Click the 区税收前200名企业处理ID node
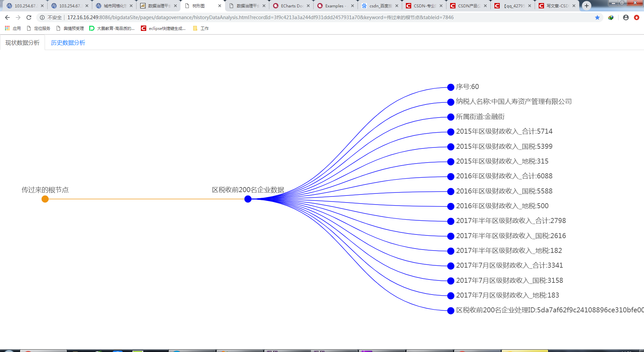 point(451,311)
